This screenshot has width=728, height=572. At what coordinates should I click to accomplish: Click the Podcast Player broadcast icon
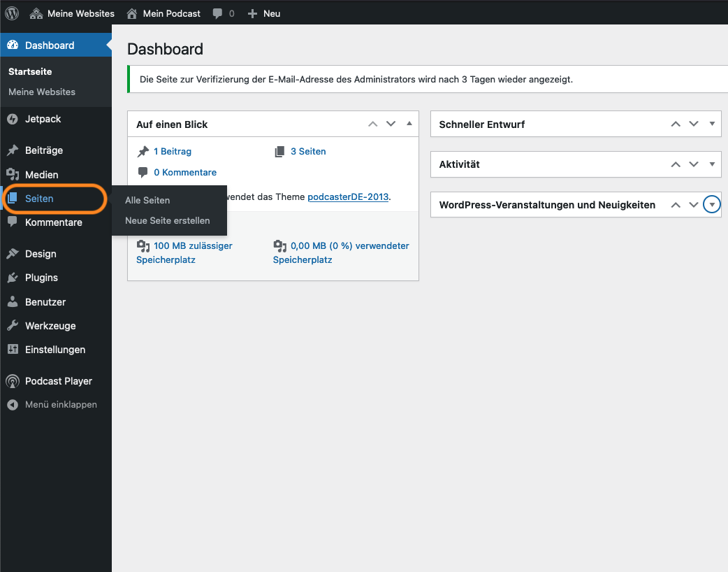click(13, 382)
